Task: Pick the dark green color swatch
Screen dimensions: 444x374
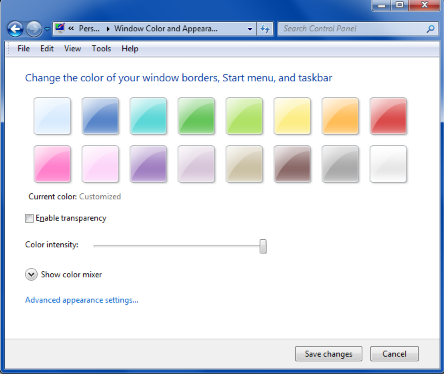Action: [196, 116]
